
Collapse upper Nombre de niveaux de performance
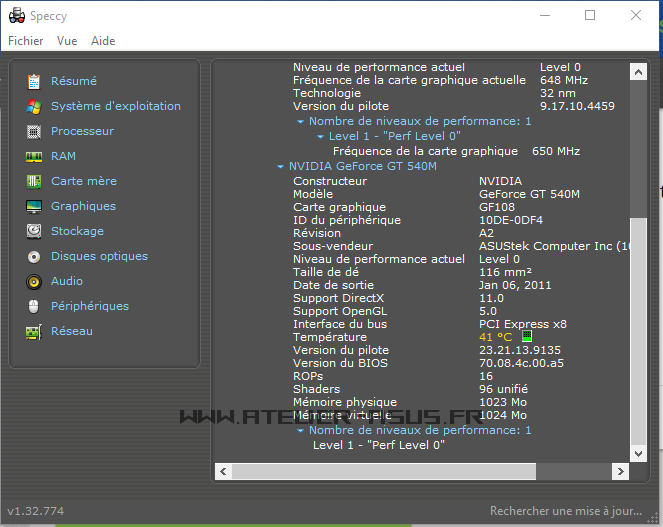(x=300, y=122)
